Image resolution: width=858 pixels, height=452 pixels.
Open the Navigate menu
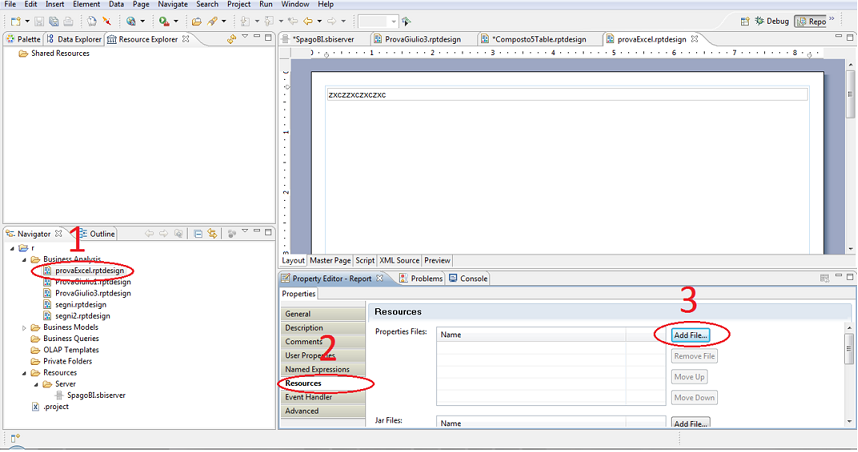click(x=173, y=4)
